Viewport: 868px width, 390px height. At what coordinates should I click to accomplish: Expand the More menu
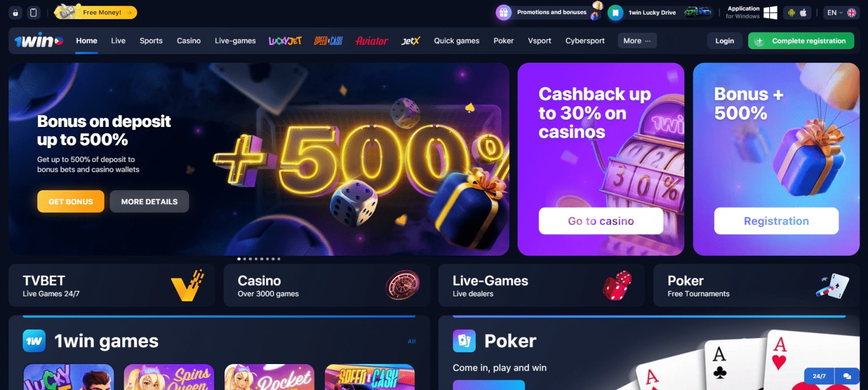point(637,41)
